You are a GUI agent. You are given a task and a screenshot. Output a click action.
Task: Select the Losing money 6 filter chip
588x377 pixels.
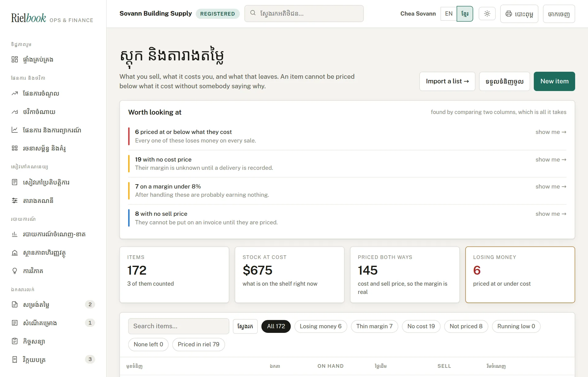[321, 326]
